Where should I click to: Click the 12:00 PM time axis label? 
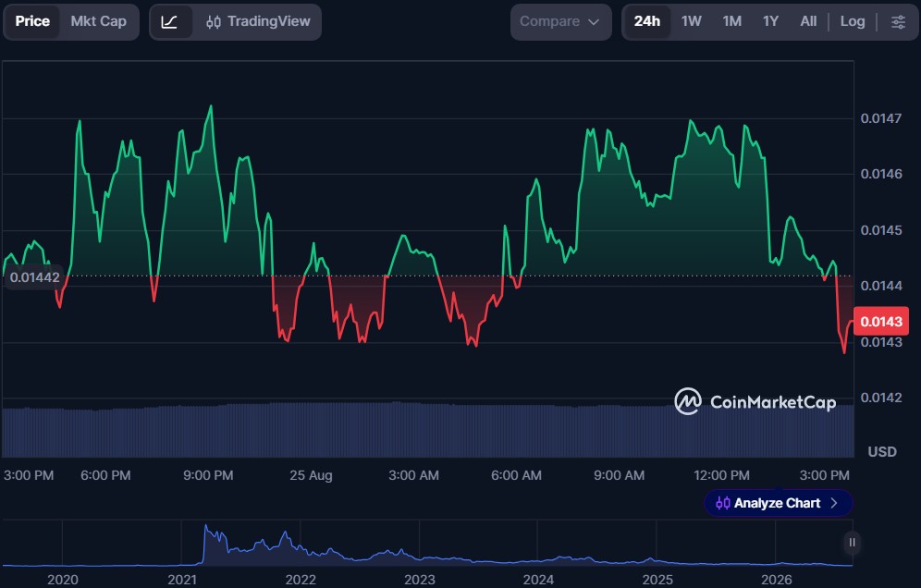click(721, 475)
